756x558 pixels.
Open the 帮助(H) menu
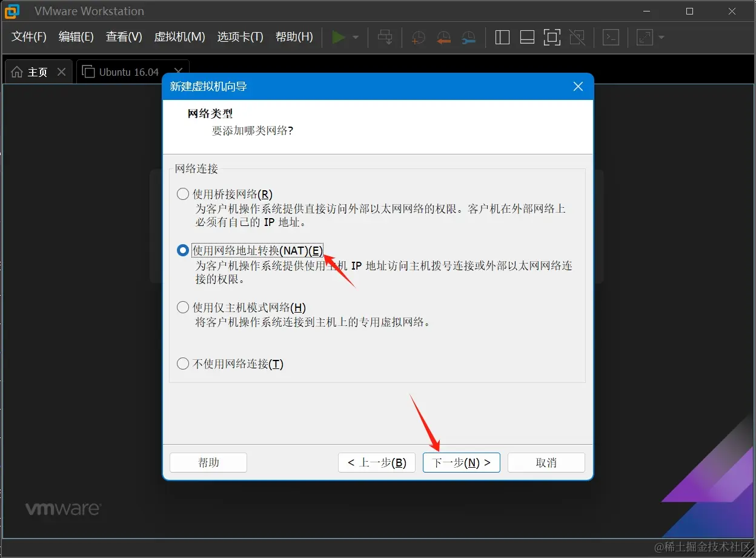tap(294, 37)
